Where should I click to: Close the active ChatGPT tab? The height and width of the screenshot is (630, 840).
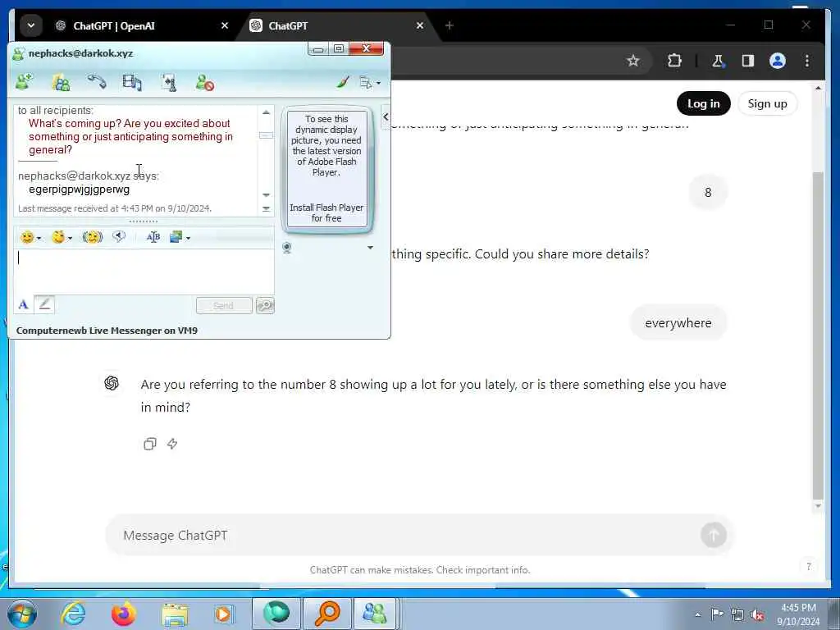pos(420,25)
